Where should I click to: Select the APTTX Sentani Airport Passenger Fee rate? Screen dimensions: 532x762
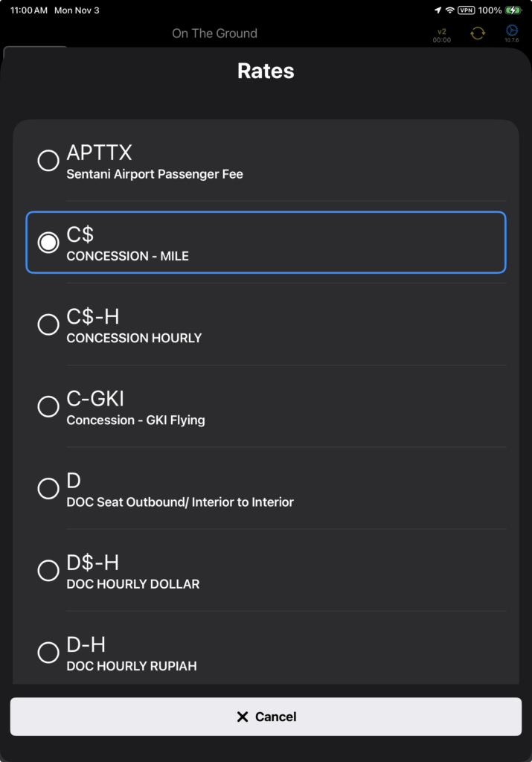48,161
